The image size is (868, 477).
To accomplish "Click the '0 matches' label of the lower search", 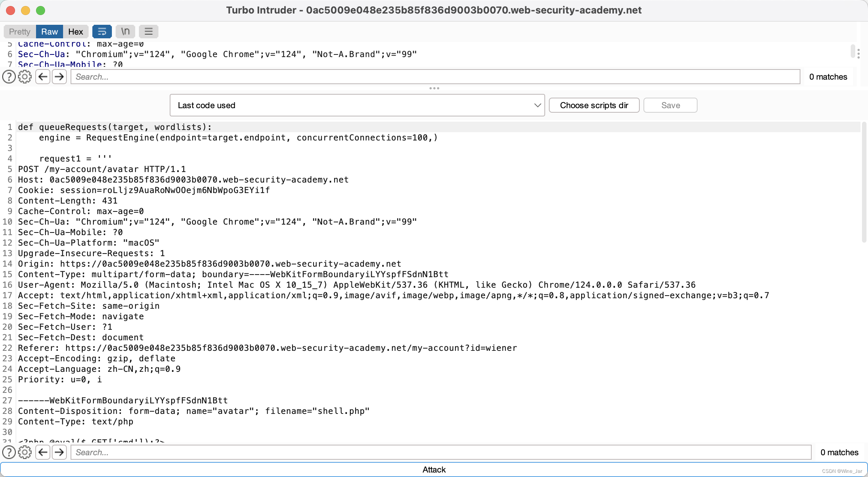I will point(839,452).
